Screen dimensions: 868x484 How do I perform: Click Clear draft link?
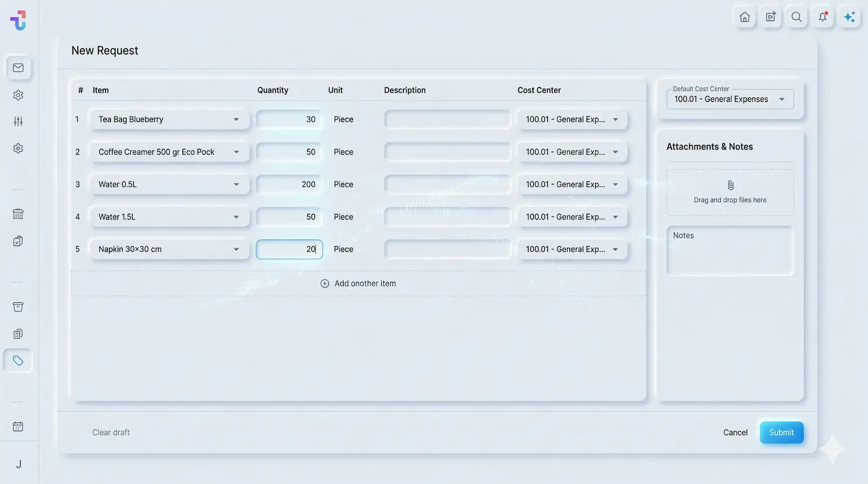[x=111, y=432]
